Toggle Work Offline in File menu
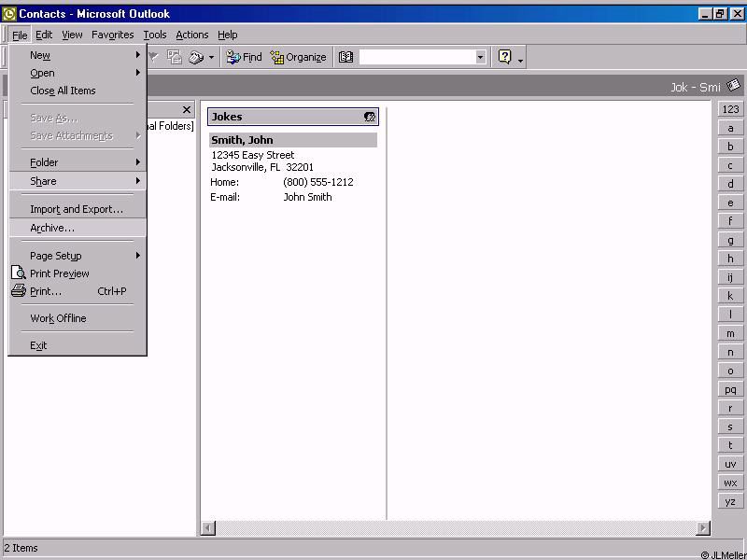This screenshot has width=747, height=560. coord(78,318)
